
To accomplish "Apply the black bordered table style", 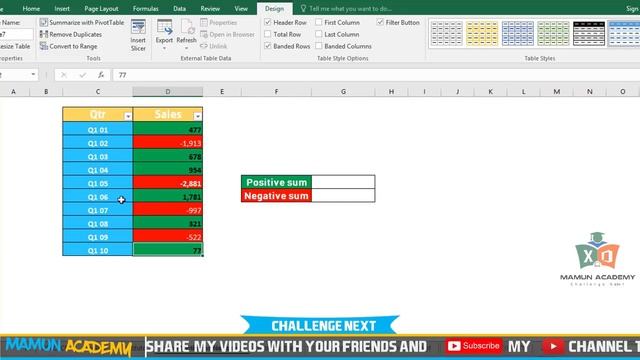I will pos(589,33).
